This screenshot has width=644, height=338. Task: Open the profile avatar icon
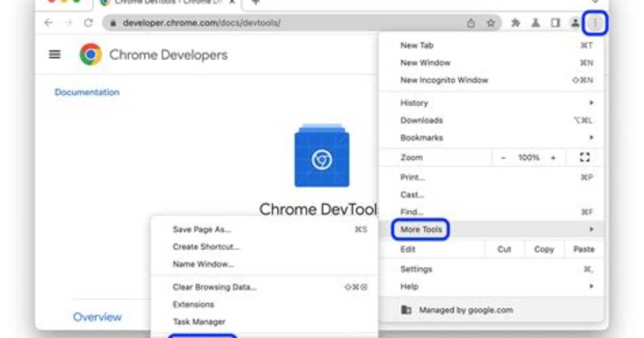pyautogui.click(x=575, y=23)
